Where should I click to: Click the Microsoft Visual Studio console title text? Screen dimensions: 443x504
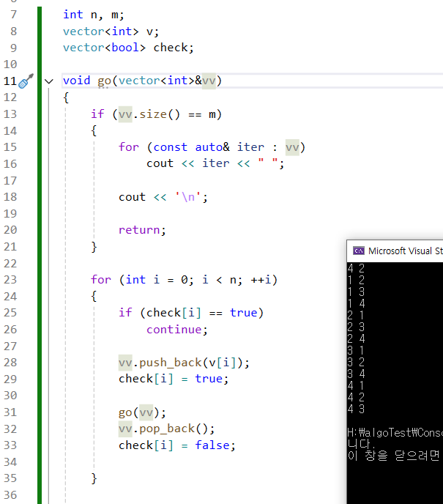[x=406, y=251]
